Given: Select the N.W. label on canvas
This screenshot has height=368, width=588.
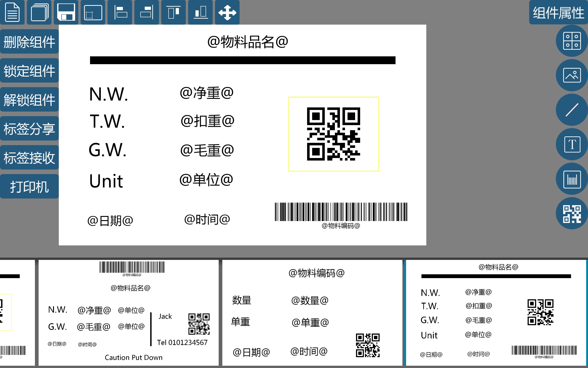Looking at the screenshot, I should click(x=108, y=94).
